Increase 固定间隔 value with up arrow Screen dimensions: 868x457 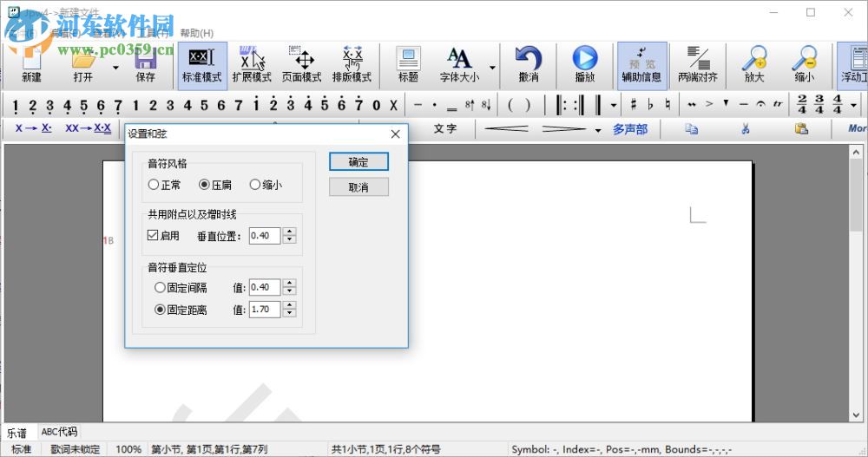click(290, 283)
